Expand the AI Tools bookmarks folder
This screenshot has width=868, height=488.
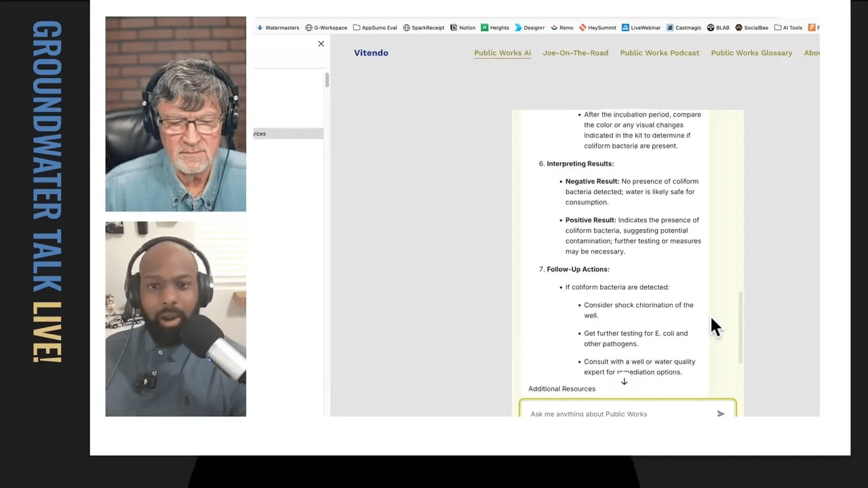[788, 28]
